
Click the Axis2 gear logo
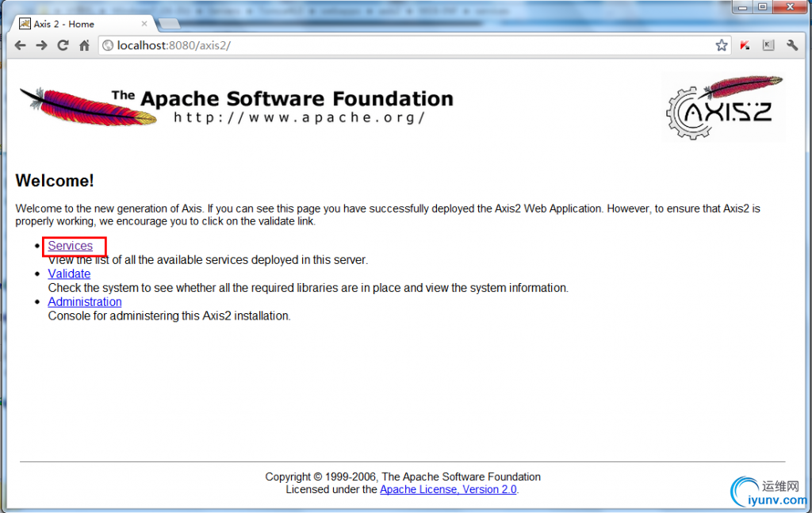(x=723, y=107)
